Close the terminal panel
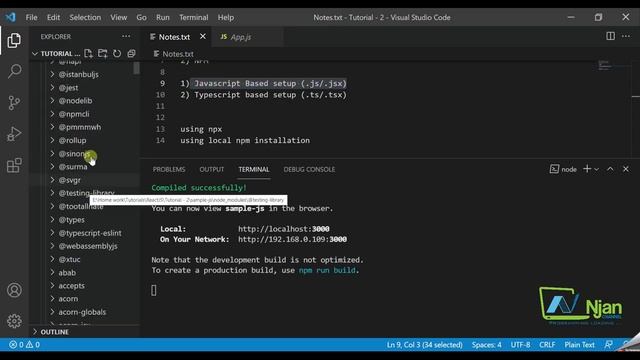 click(626, 169)
